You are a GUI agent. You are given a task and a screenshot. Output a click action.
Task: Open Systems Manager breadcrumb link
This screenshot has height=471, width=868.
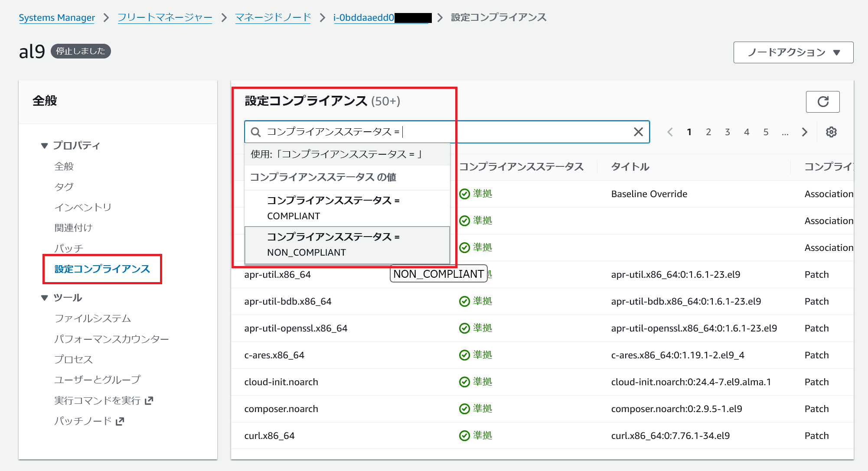coord(57,18)
